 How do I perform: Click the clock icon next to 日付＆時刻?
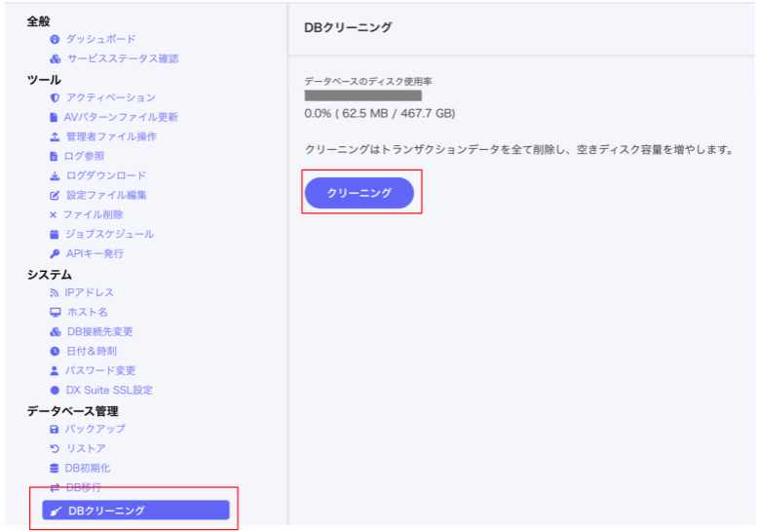tap(55, 351)
